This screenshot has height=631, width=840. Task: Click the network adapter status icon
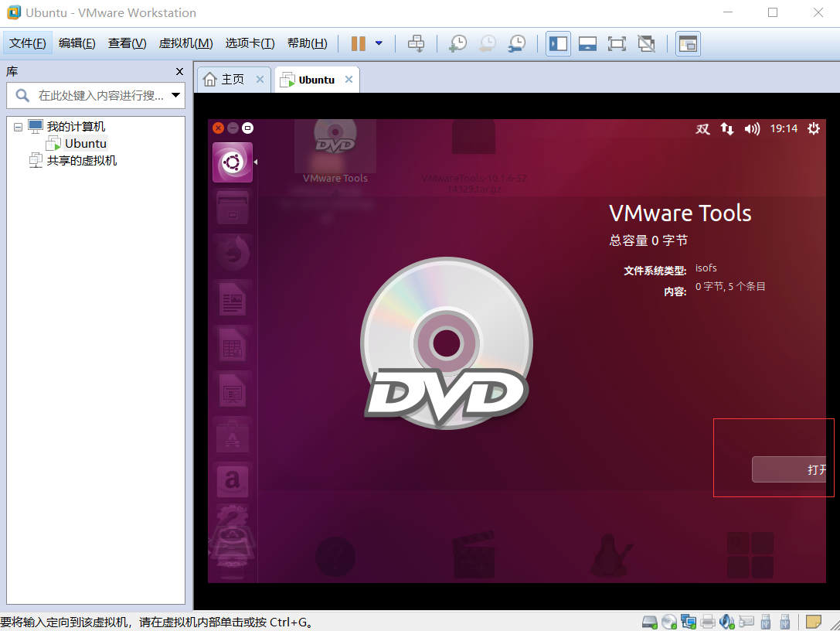coord(688,622)
